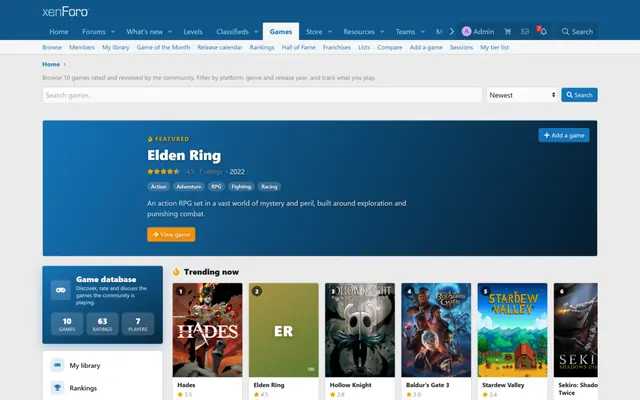The image size is (640, 400).
Task: Open the Lists link
Action: pos(364,47)
